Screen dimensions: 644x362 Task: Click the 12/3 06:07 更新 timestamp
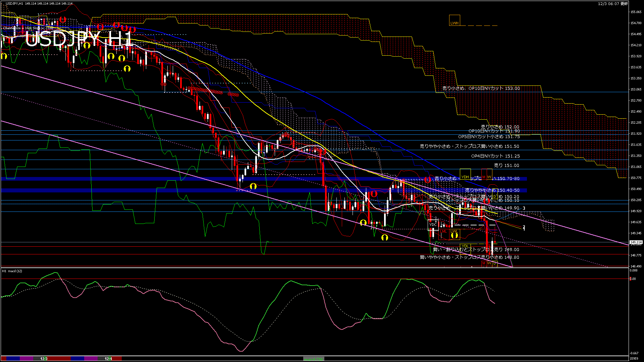click(x=613, y=4)
